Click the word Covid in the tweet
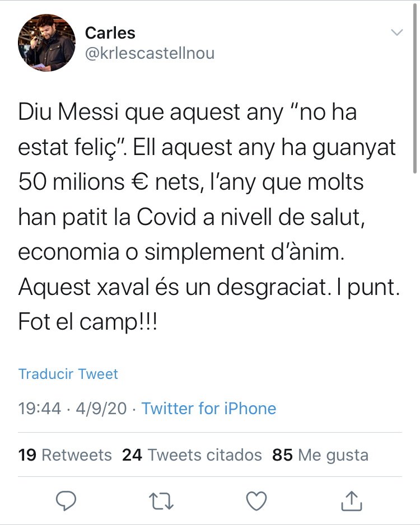The width and height of the screenshot is (420, 525). (168, 217)
